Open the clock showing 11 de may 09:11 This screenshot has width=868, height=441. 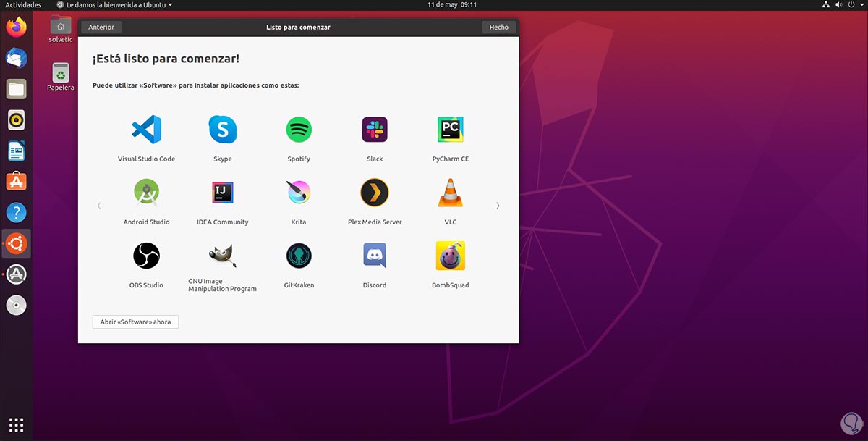click(x=451, y=4)
